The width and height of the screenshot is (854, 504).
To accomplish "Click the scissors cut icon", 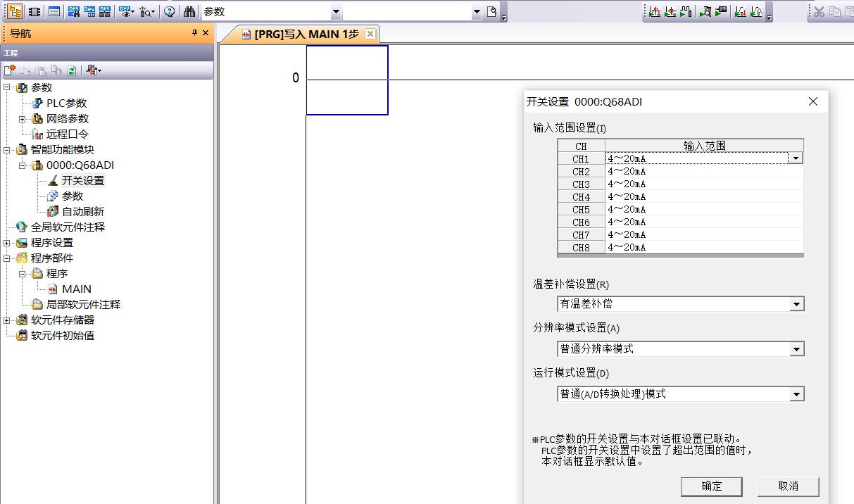I will click(819, 11).
